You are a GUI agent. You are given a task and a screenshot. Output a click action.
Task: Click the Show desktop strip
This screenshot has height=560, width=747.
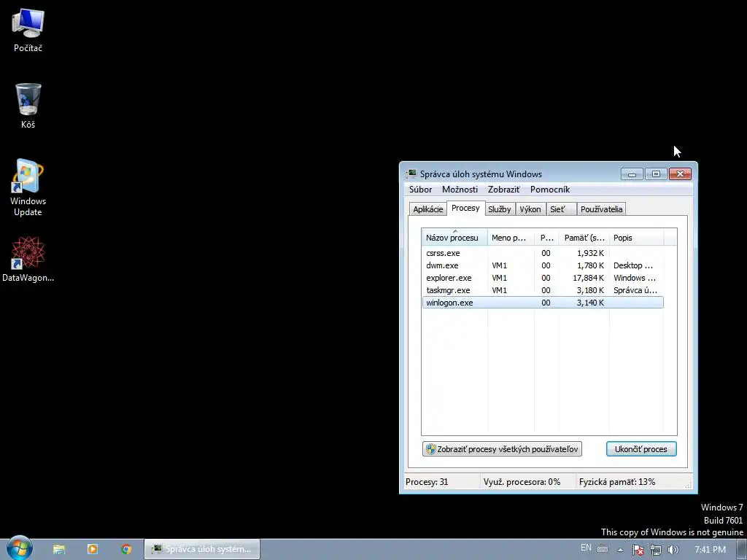742,550
